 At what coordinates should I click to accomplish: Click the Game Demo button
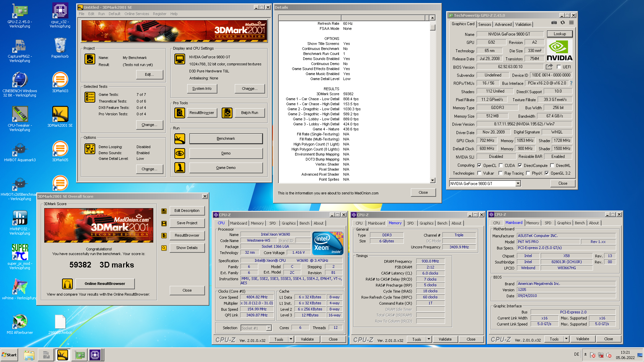pos(226,168)
